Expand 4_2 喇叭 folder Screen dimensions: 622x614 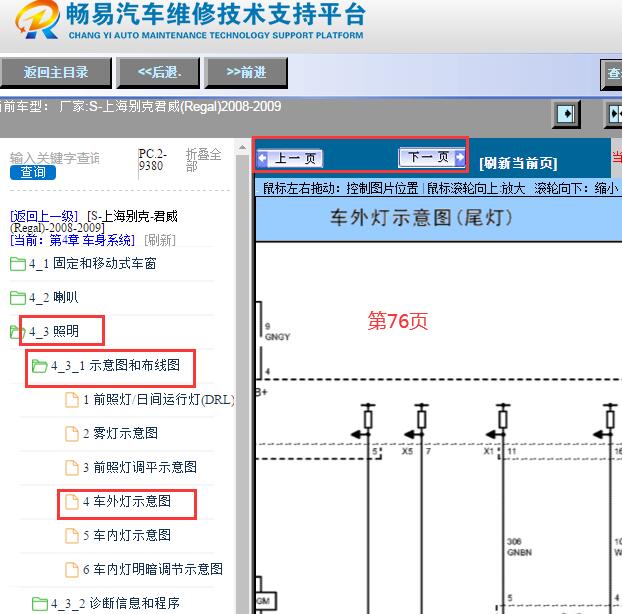click(54, 297)
